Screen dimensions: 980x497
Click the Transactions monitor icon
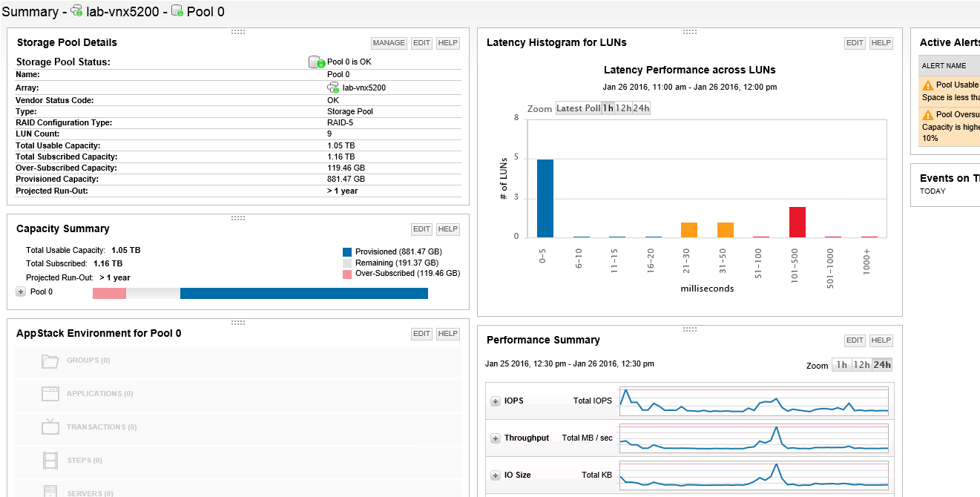(x=50, y=427)
